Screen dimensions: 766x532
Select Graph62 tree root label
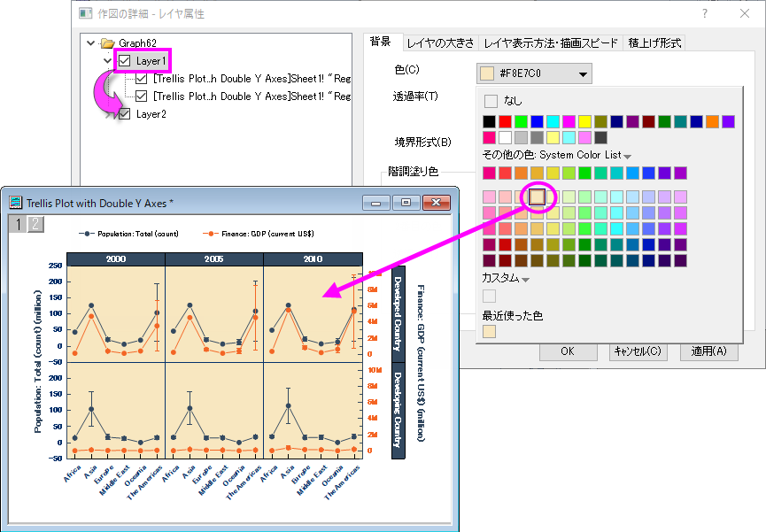[138, 43]
